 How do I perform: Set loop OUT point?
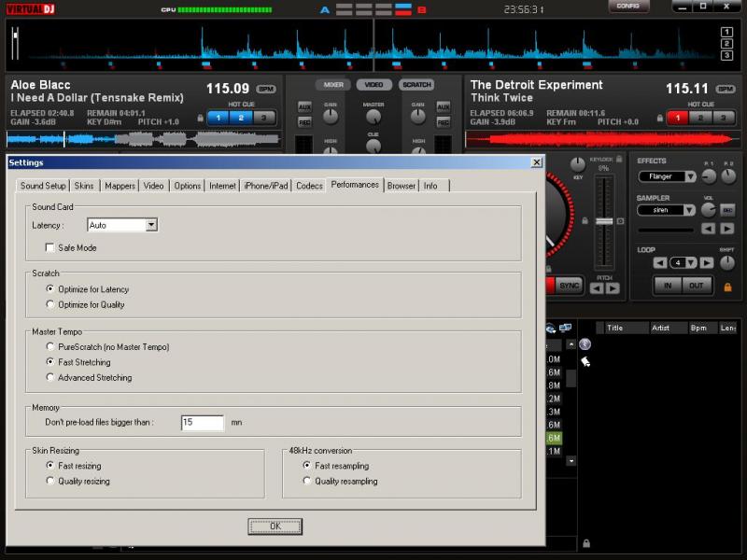[x=696, y=286]
